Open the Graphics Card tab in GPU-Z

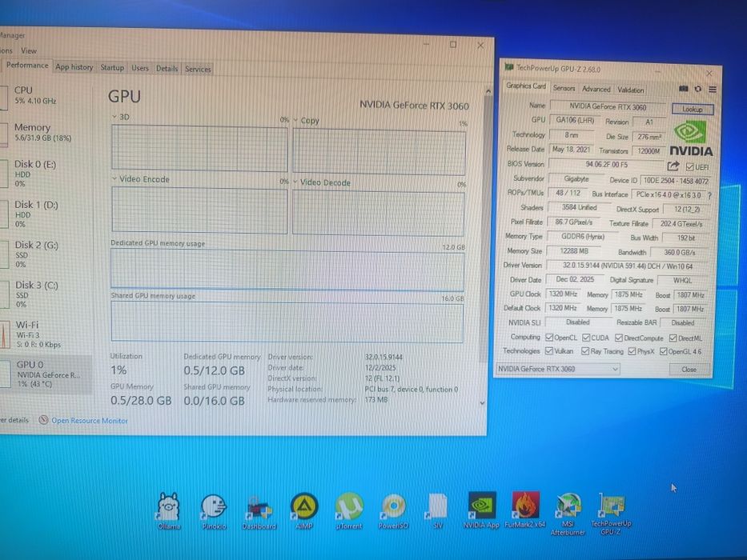click(x=525, y=86)
